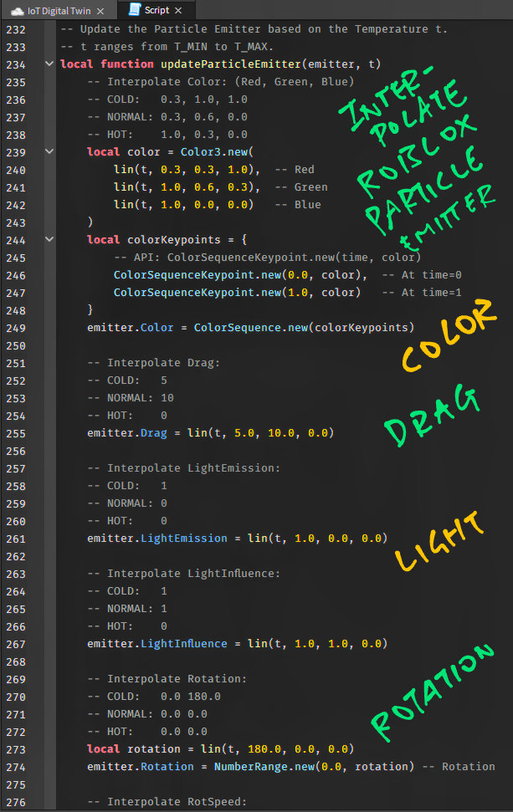
Task: Click the '-- Interpolate Rotation:' comment
Action: (167, 679)
